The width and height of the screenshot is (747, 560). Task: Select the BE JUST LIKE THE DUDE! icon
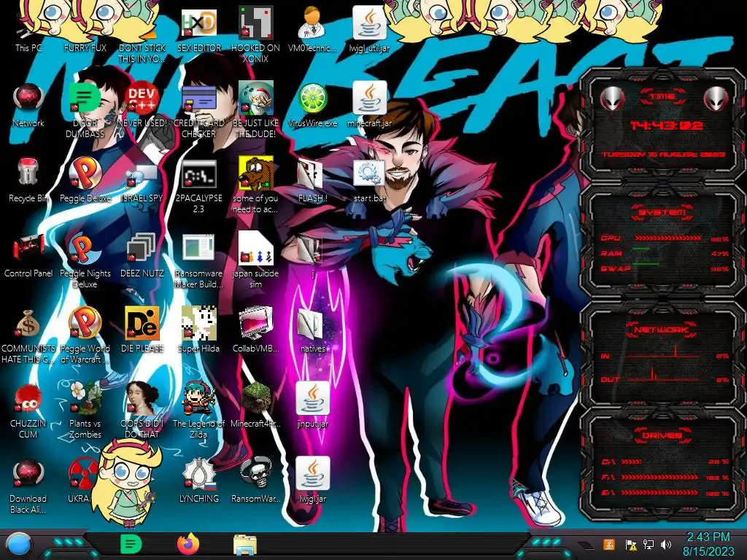(256, 111)
